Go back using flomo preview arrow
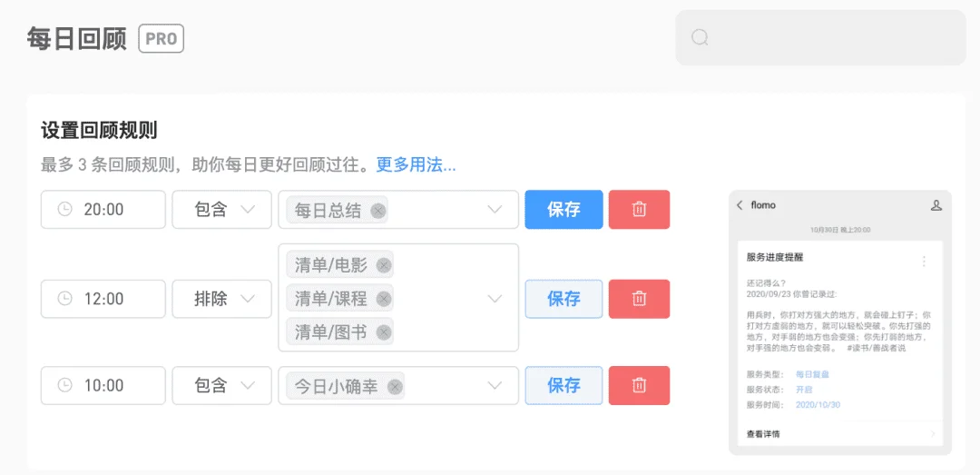Screen dimensions: 980x475 (x=740, y=205)
